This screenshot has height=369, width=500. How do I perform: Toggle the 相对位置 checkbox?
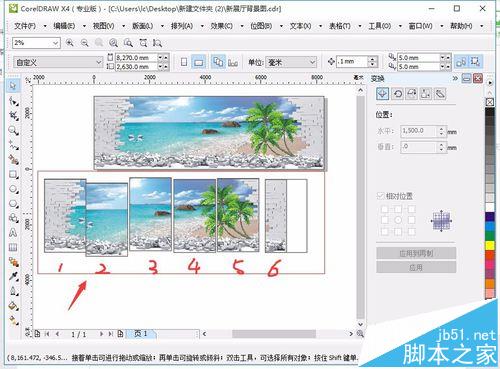pos(380,196)
